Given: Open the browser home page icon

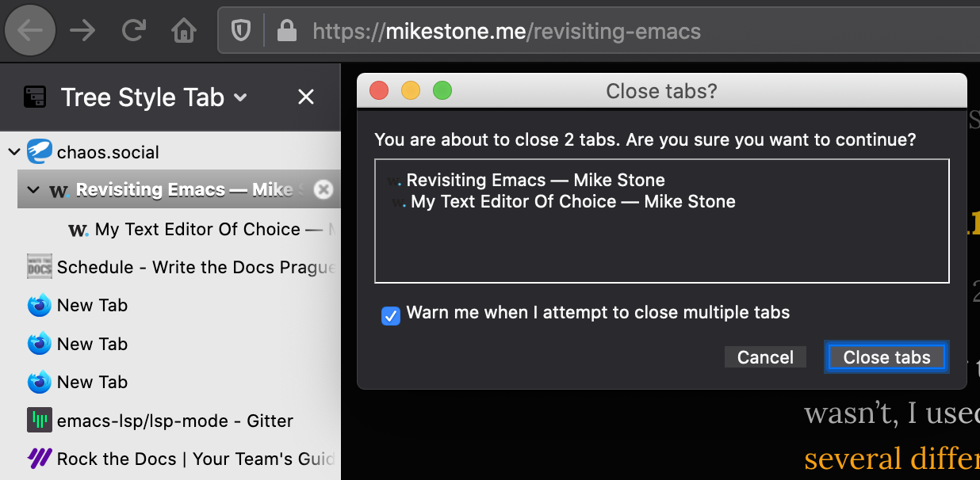Looking at the screenshot, I should point(184,31).
